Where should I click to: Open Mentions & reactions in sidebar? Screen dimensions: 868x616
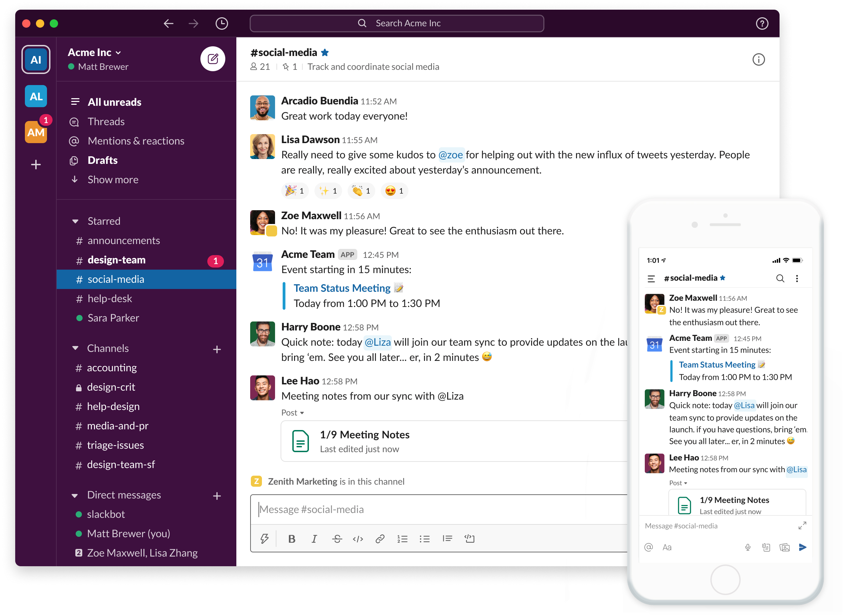[135, 141]
